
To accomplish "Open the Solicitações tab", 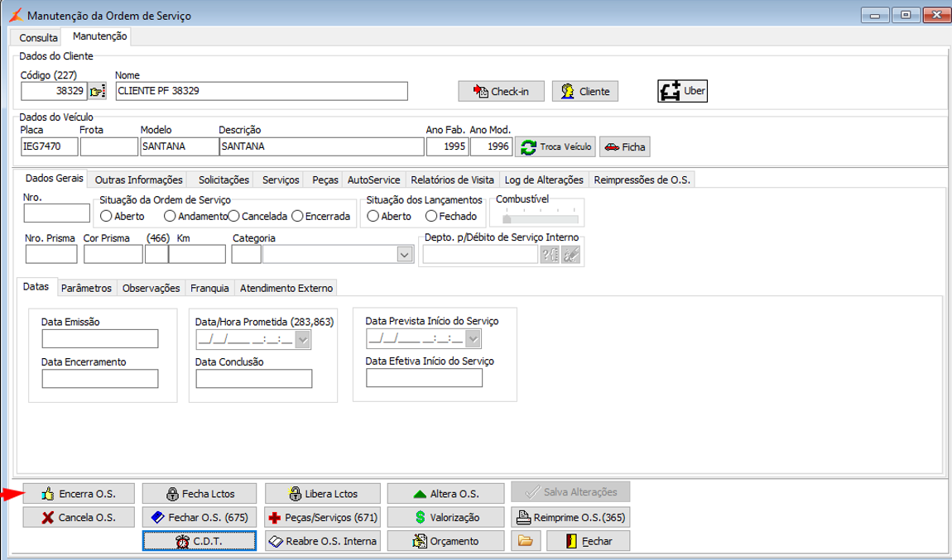I will (x=224, y=180).
